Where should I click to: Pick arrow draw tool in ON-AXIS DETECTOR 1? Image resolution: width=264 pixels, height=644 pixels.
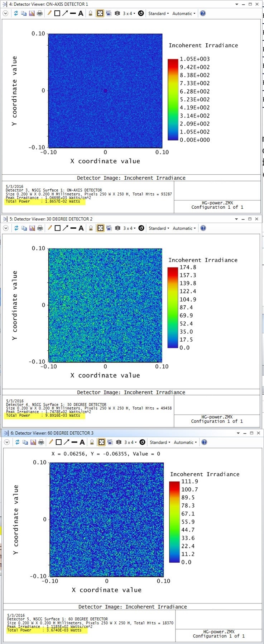(x=65, y=13)
